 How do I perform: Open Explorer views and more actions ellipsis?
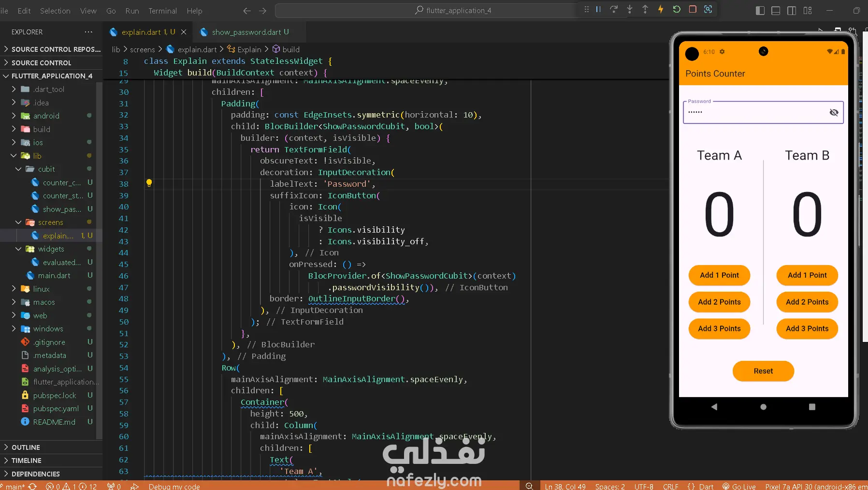(x=88, y=32)
